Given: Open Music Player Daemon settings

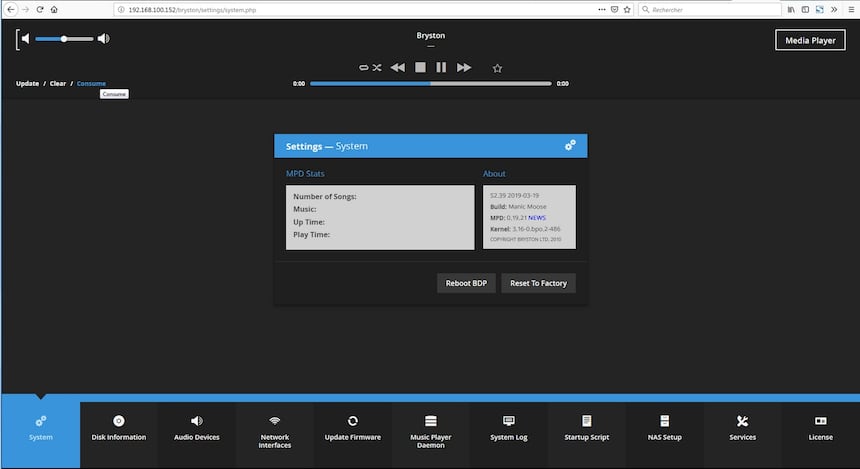Looking at the screenshot, I should (431, 434).
